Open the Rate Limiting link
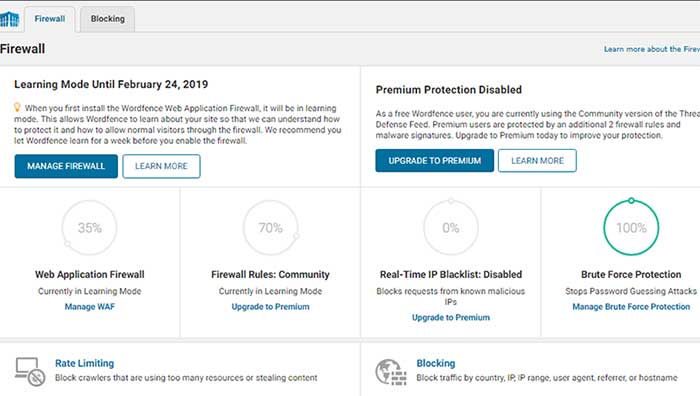Viewport: 700px width, 396px height. tap(84, 363)
